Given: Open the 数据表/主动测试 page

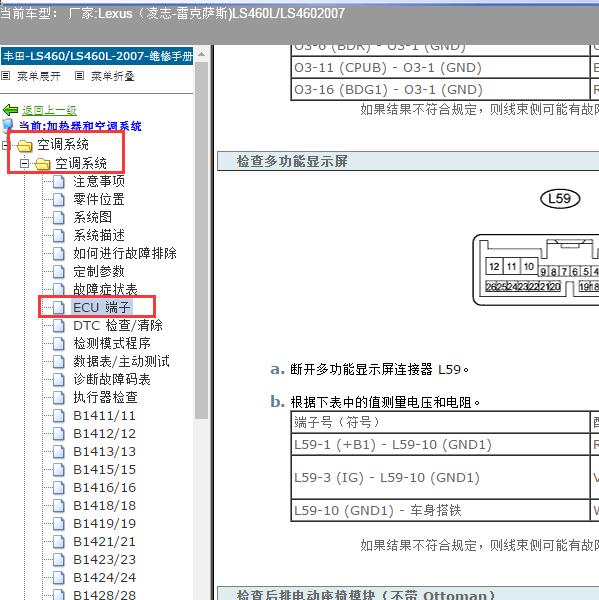Looking at the screenshot, I should [121, 362].
